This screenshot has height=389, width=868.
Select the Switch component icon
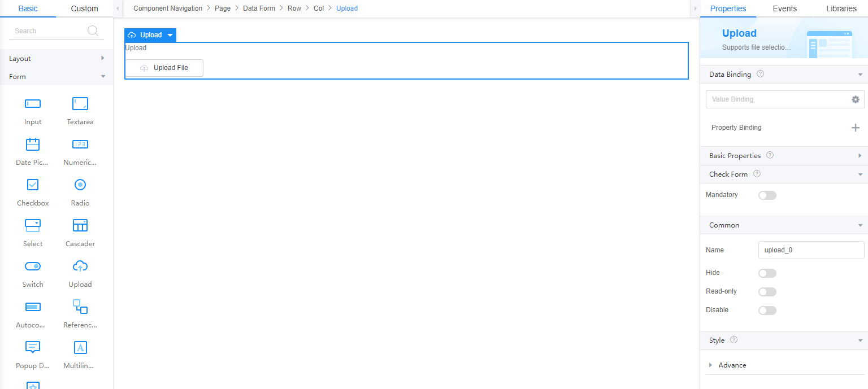(33, 266)
